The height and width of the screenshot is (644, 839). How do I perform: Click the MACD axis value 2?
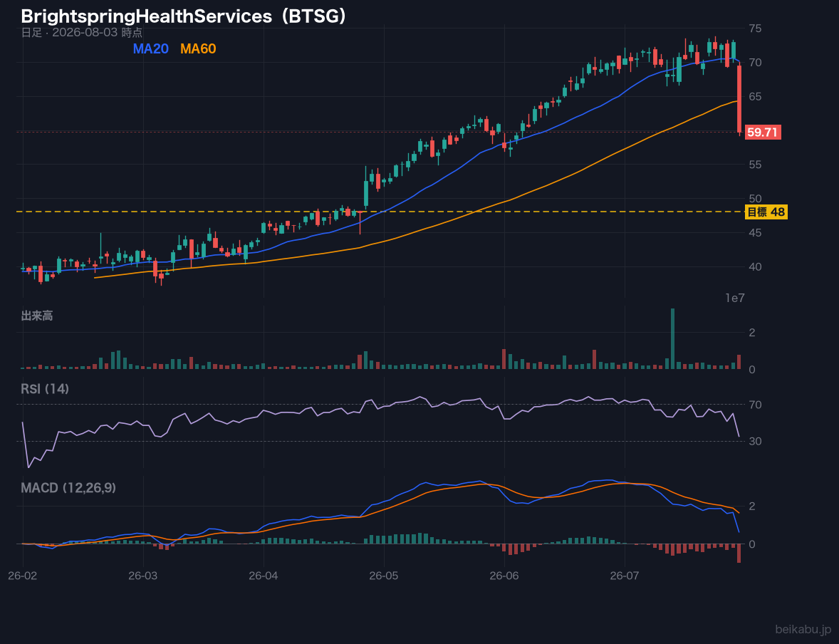[752, 506]
